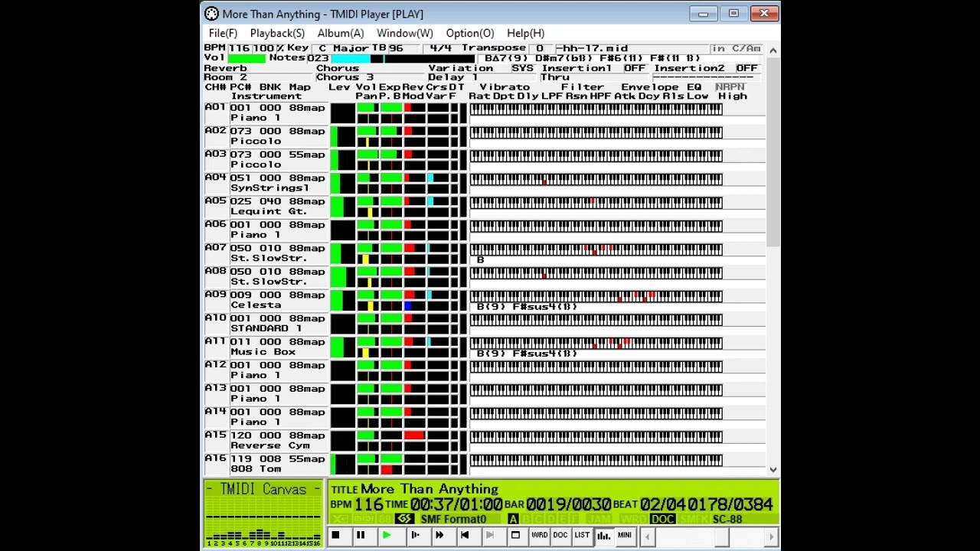Click the highlighted DOC status indicator
The width and height of the screenshot is (980, 551).
[x=662, y=520]
